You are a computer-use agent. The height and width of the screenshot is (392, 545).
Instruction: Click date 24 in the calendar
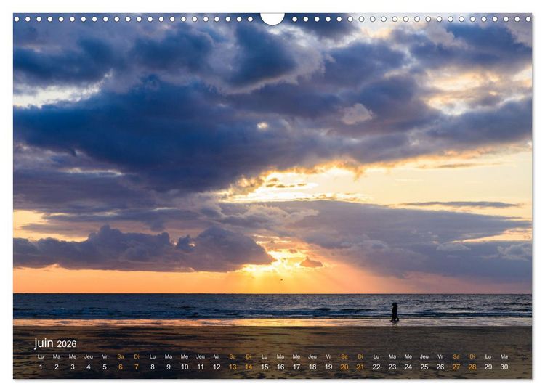[x=408, y=367]
